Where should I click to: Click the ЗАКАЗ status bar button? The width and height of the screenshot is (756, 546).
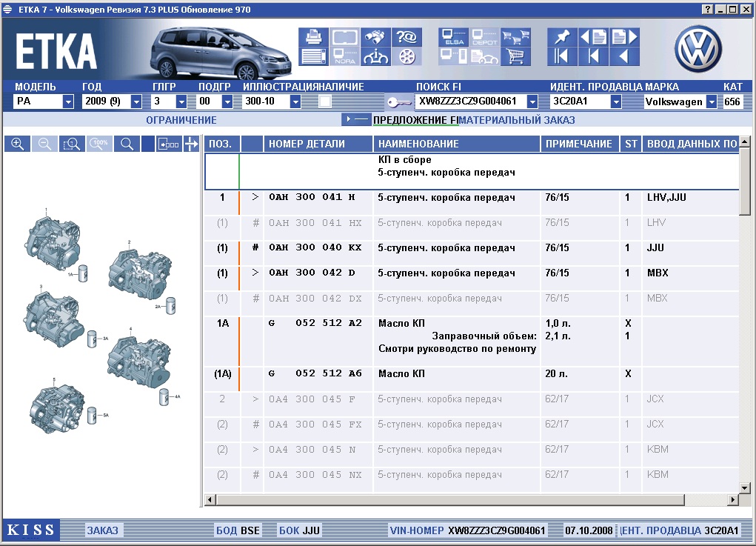[x=102, y=530]
